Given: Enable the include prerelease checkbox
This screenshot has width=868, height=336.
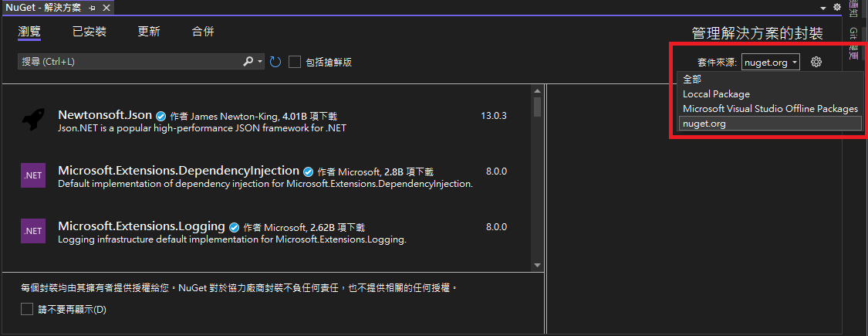Looking at the screenshot, I should click(x=295, y=62).
